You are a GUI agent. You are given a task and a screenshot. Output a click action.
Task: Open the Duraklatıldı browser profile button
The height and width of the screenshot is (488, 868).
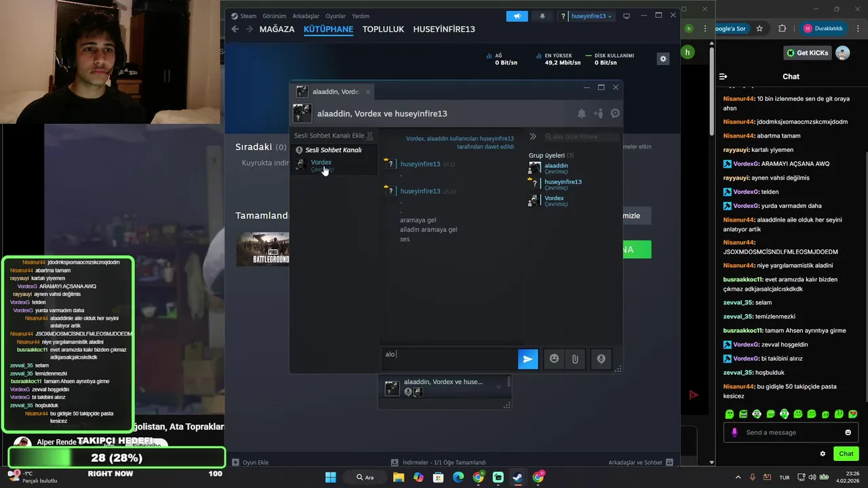point(824,28)
